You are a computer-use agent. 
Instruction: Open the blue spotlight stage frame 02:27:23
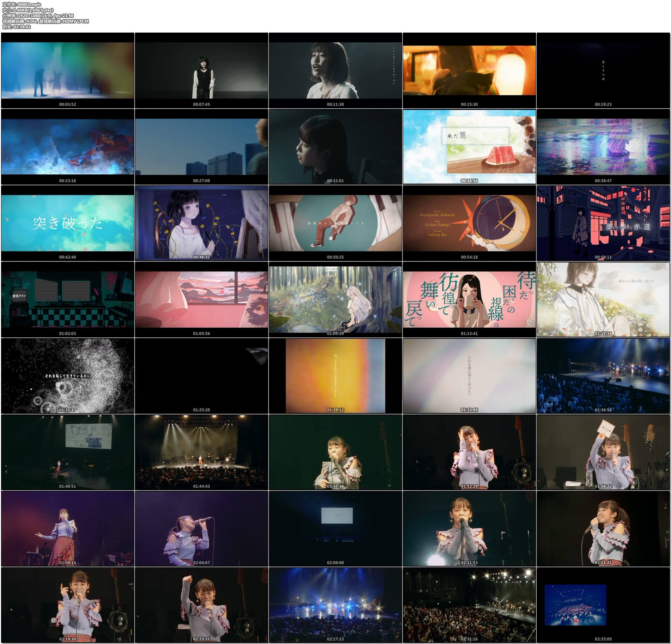click(x=335, y=605)
